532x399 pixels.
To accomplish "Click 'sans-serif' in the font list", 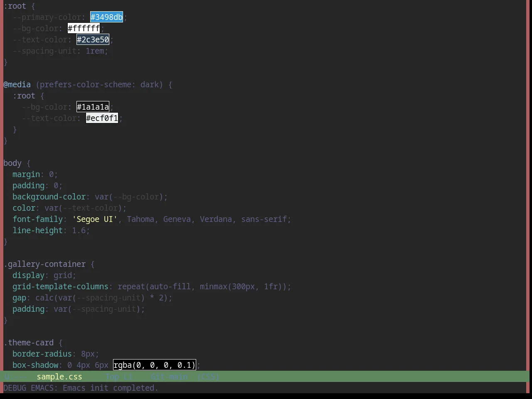I will coord(264,219).
